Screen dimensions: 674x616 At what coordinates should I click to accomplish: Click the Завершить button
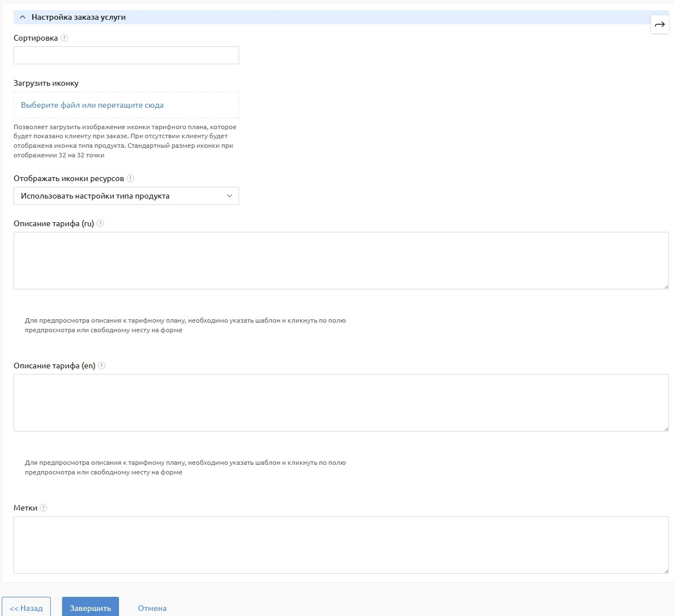click(x=90, y=608)
